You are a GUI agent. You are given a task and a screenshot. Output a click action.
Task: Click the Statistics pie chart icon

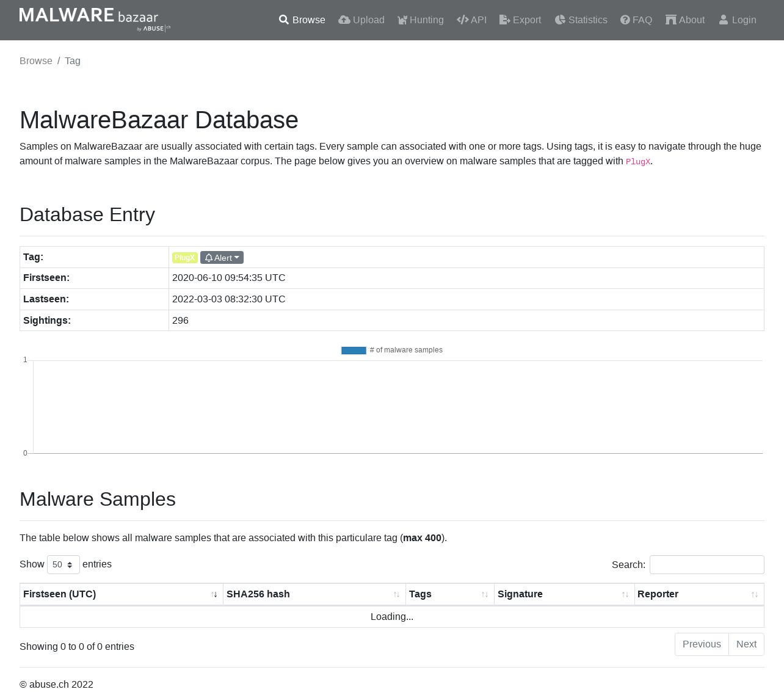point(560,20)
